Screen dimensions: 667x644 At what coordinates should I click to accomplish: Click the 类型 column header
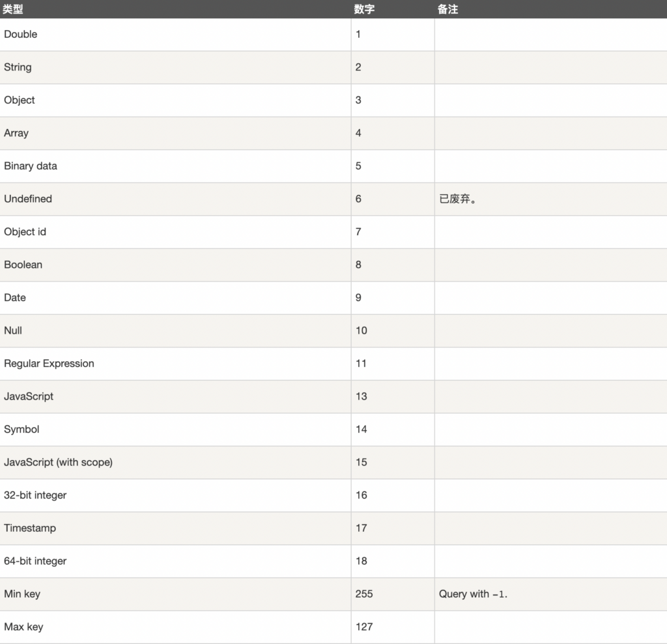[x=13, y=9]
